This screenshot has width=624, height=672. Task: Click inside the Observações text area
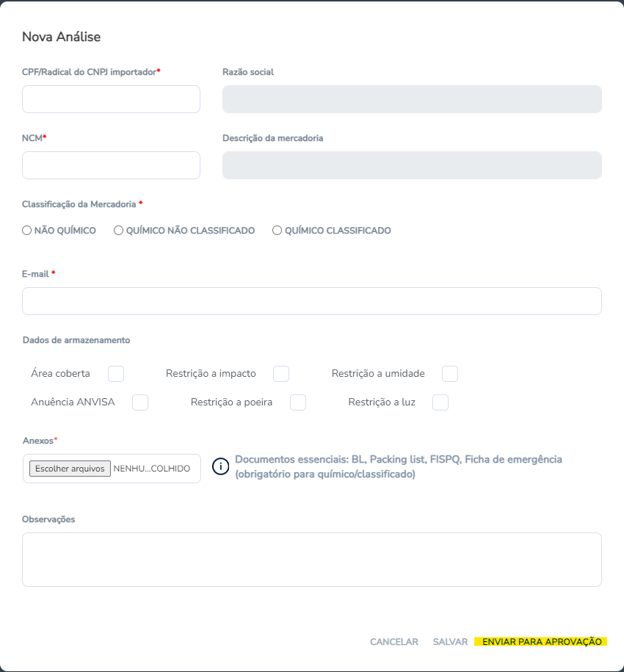(312, 560)
